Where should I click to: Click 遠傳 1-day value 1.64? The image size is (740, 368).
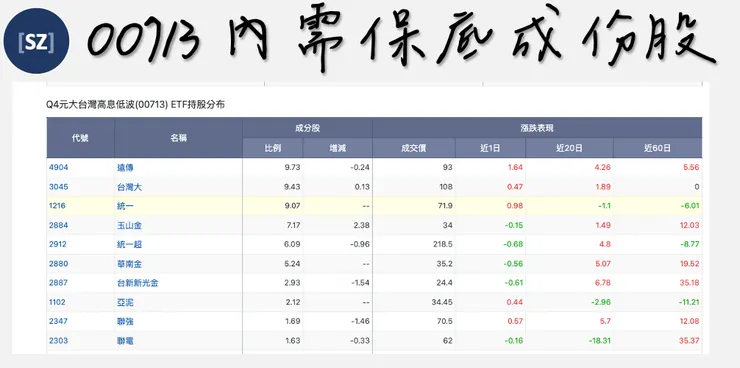(x=515, y=167)
